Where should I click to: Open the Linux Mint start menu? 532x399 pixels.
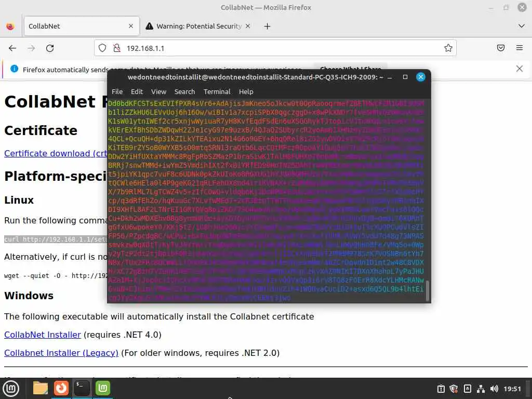tap(11, 388)
